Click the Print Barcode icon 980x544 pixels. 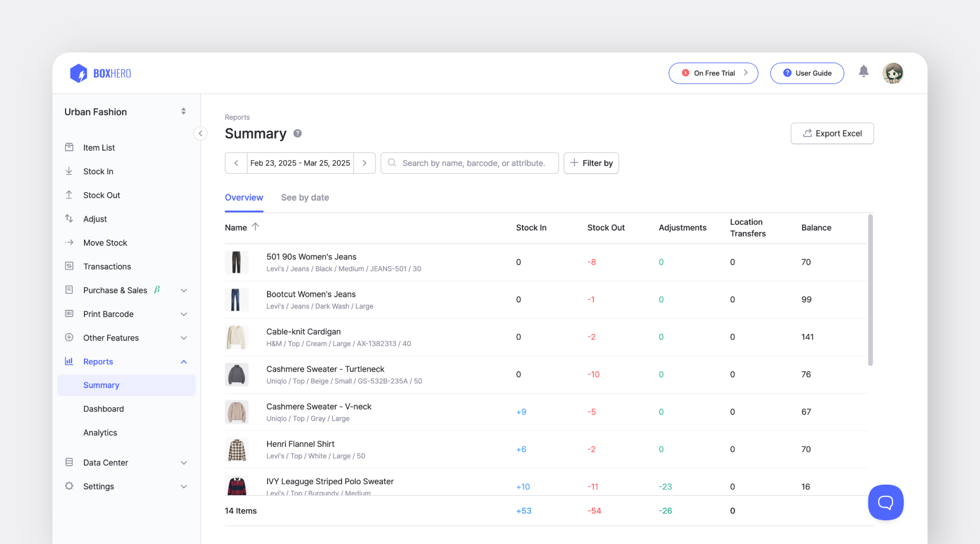click(x=69, y=313)
